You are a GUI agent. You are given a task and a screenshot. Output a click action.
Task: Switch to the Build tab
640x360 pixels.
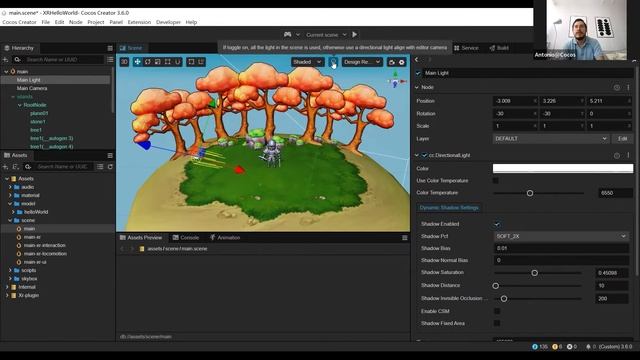click(x=499, y=48)
